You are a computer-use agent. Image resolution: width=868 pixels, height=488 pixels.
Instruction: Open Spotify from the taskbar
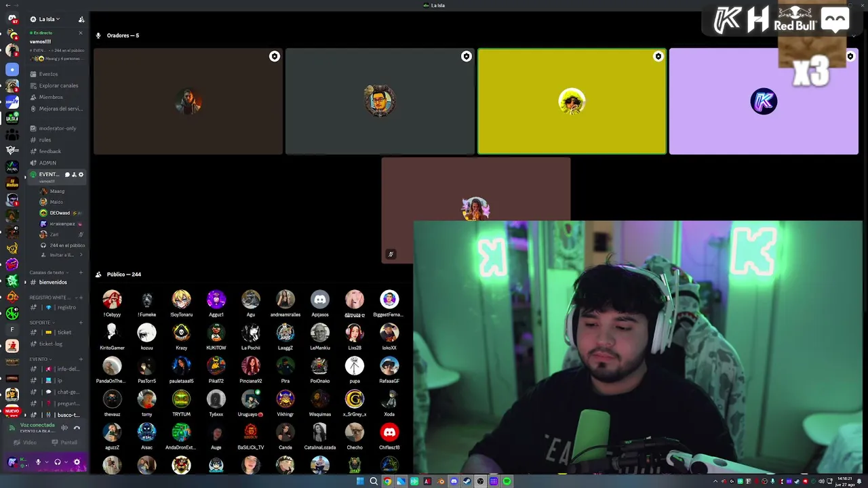point(507,481)
